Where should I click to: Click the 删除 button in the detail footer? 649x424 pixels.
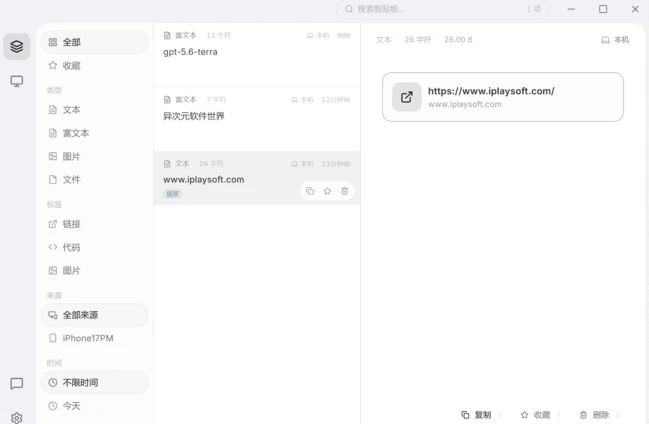point(594,415)
